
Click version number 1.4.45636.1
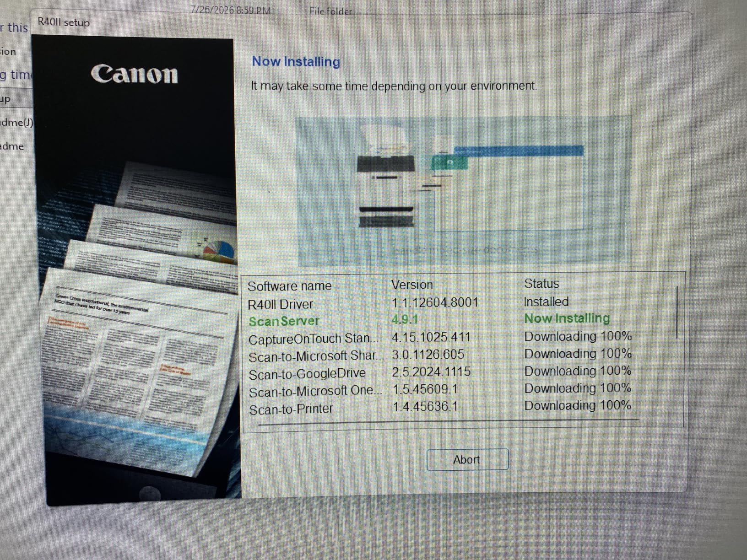pyautogui.click(x=425, y=406)
